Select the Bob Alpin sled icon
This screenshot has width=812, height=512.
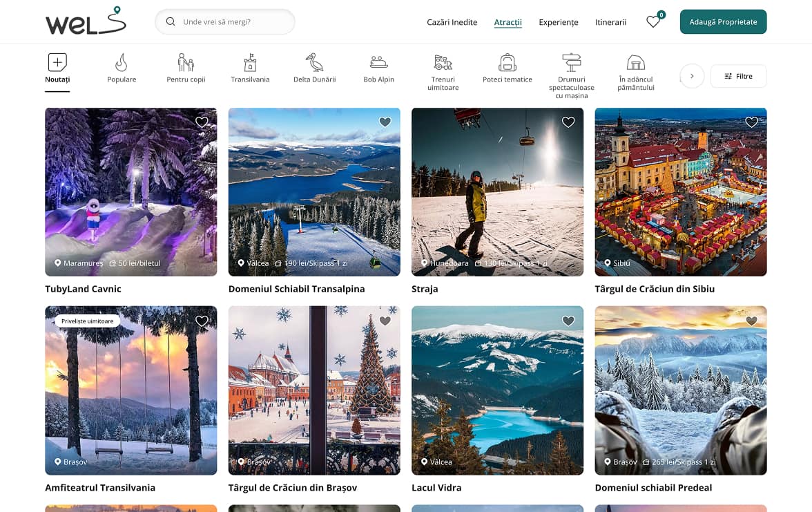tap(378, 63)
